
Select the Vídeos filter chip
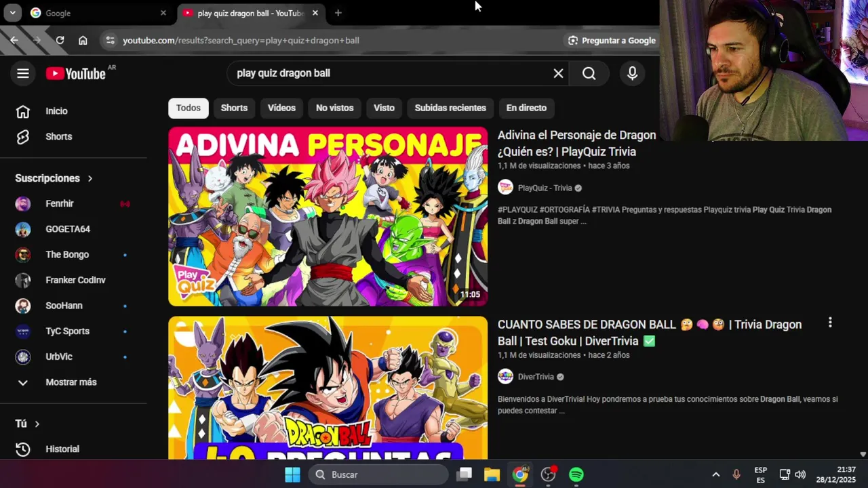pos(281,108)
